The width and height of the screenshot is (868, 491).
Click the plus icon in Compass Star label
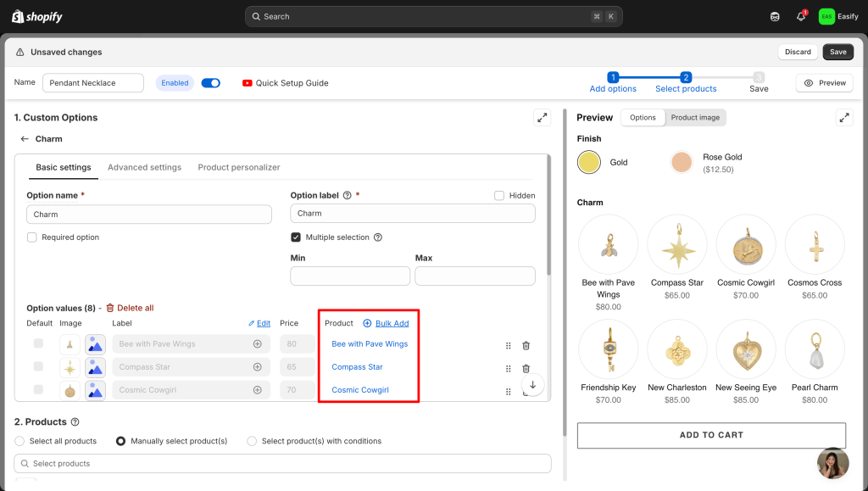tap(257, 367)
